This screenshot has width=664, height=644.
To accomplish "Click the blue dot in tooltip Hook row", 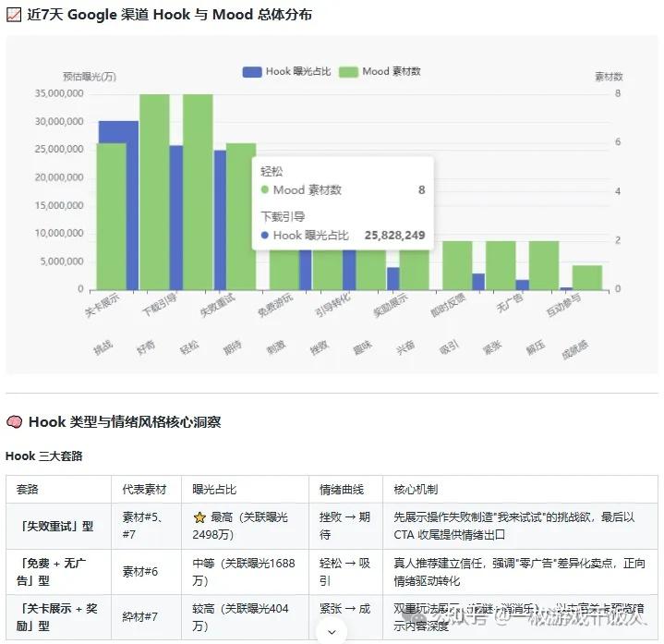I will 265,235.
